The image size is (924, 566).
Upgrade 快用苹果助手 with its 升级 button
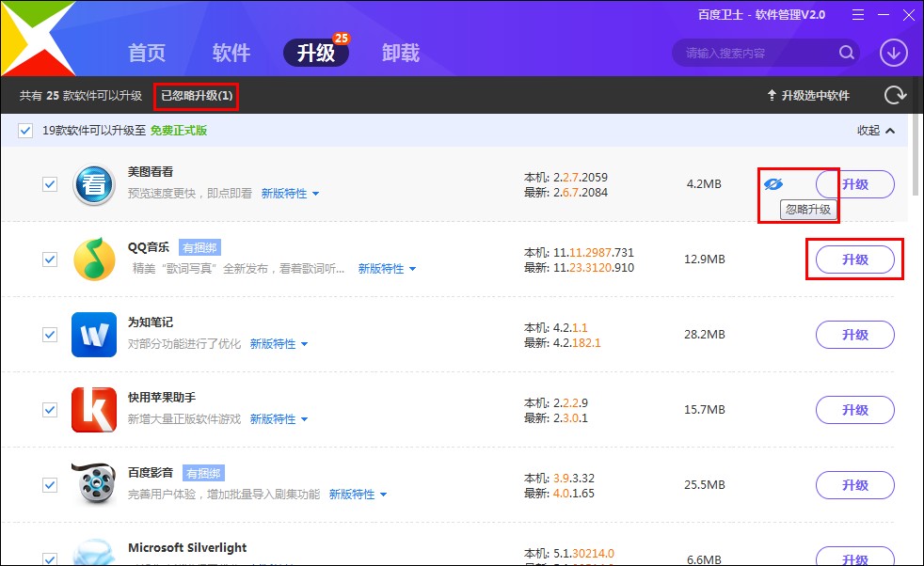[x=855, y=410]
